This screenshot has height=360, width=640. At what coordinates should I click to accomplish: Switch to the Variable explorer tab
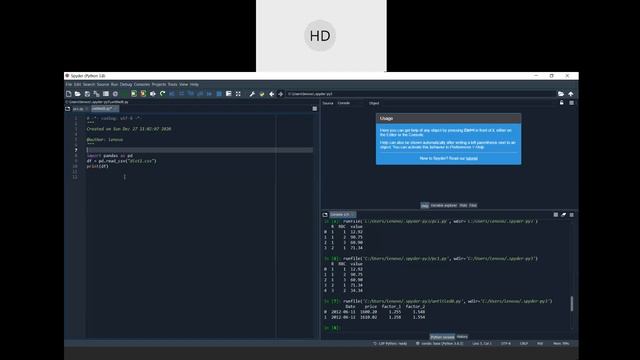[x=444, y=205]
